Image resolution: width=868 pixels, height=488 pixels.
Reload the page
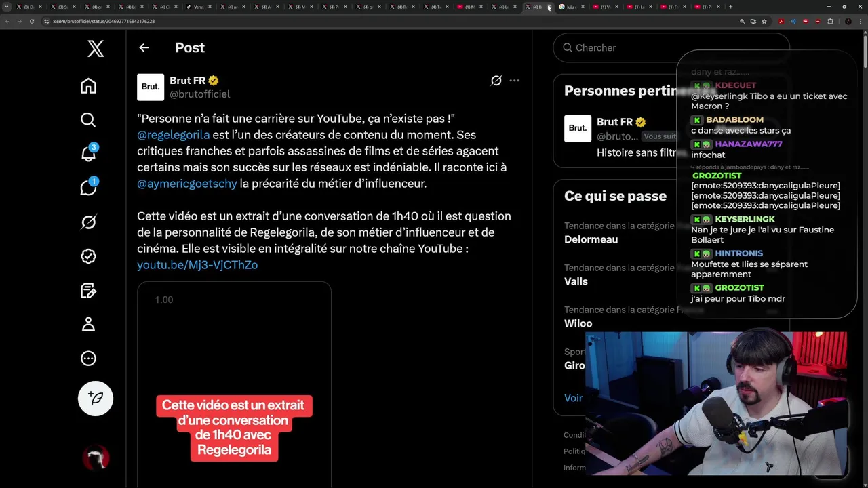(x=31, y=21)
